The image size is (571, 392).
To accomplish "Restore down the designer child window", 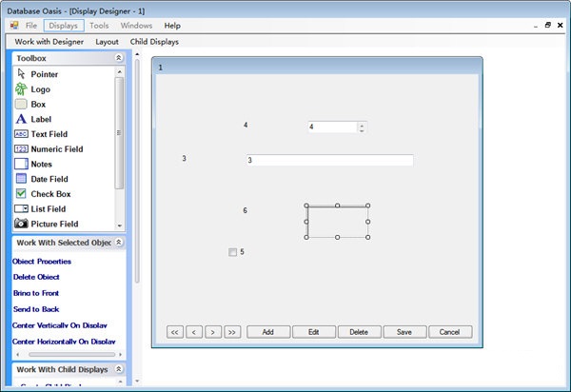I will [548, 25].
